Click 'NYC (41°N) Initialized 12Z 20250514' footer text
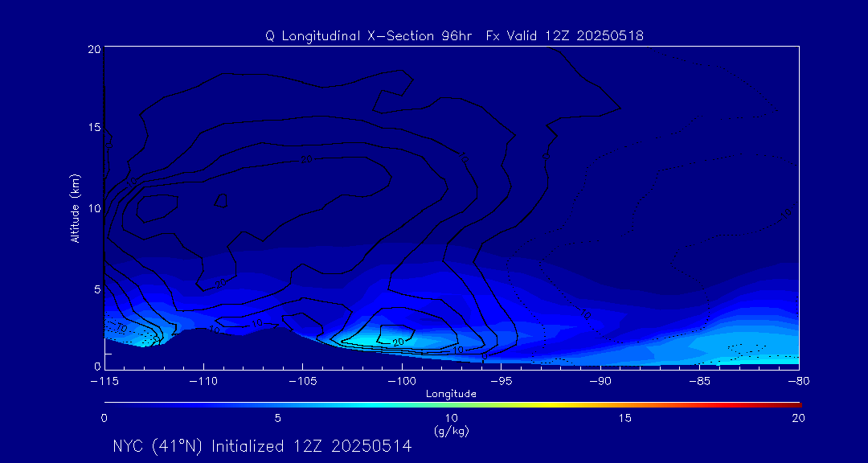 click(262, 446)
